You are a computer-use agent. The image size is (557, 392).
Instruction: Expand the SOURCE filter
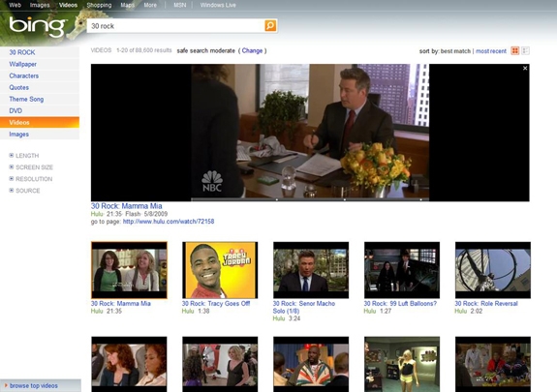[24, 191]
